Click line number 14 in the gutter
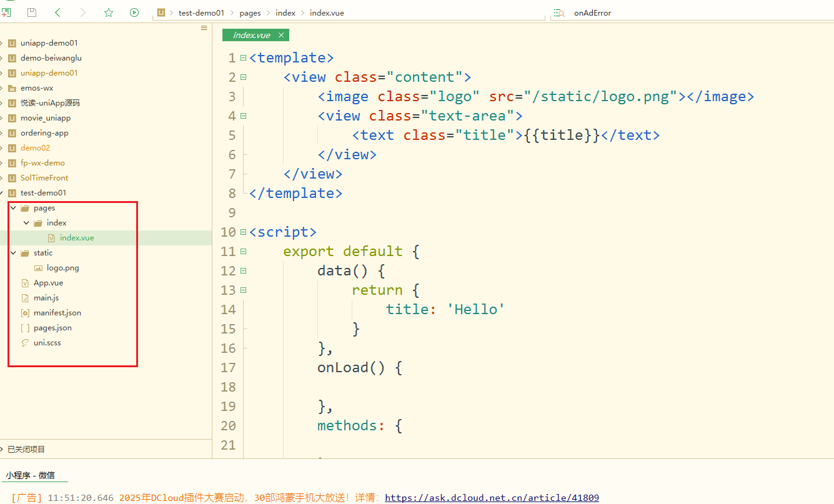The width and height of the screenshot is (834, 504). coord(228,309)
